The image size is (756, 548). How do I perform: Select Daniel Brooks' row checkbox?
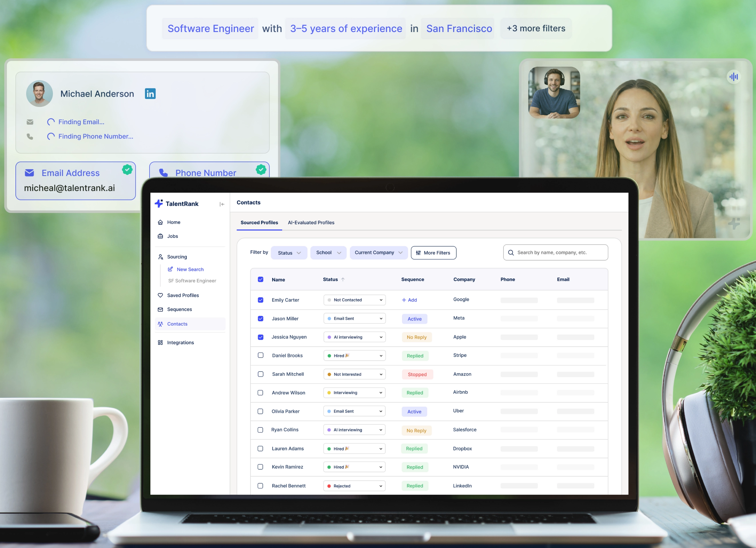[261, 355]
